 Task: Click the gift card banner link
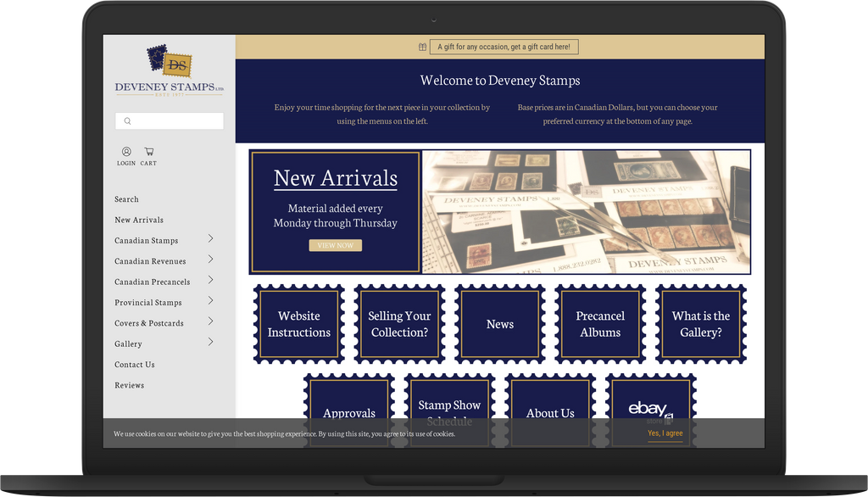point(504,47)
